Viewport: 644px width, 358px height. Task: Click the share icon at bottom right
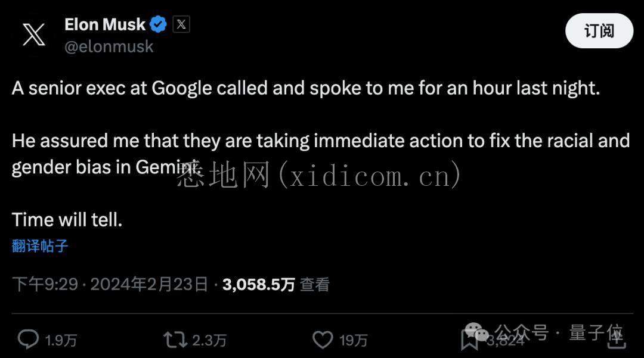615,338
